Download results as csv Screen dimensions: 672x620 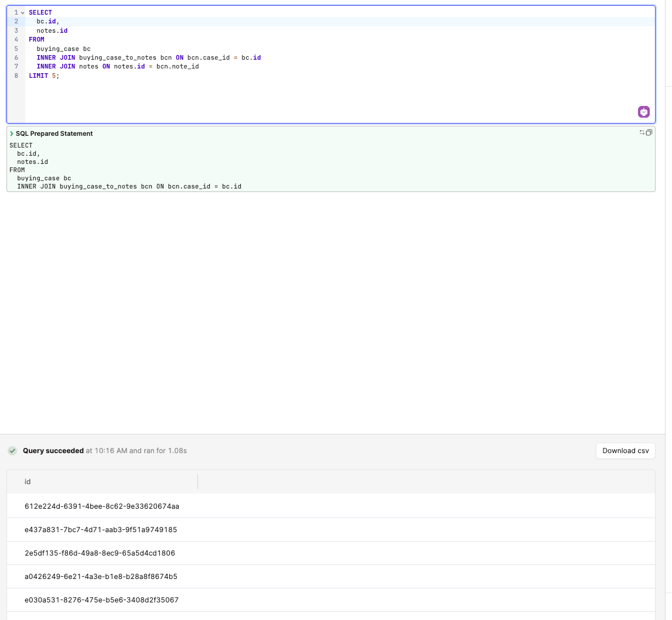tap(626, 451)
